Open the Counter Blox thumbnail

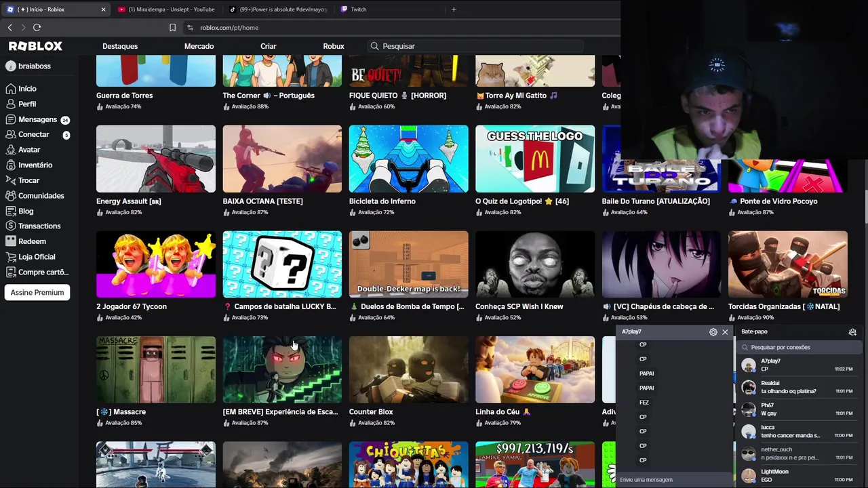(408, 369)
